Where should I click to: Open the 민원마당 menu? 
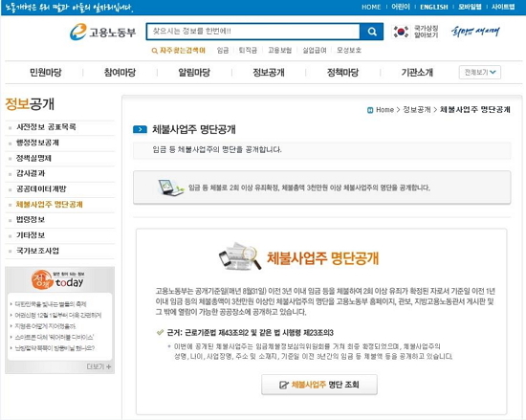46,72
